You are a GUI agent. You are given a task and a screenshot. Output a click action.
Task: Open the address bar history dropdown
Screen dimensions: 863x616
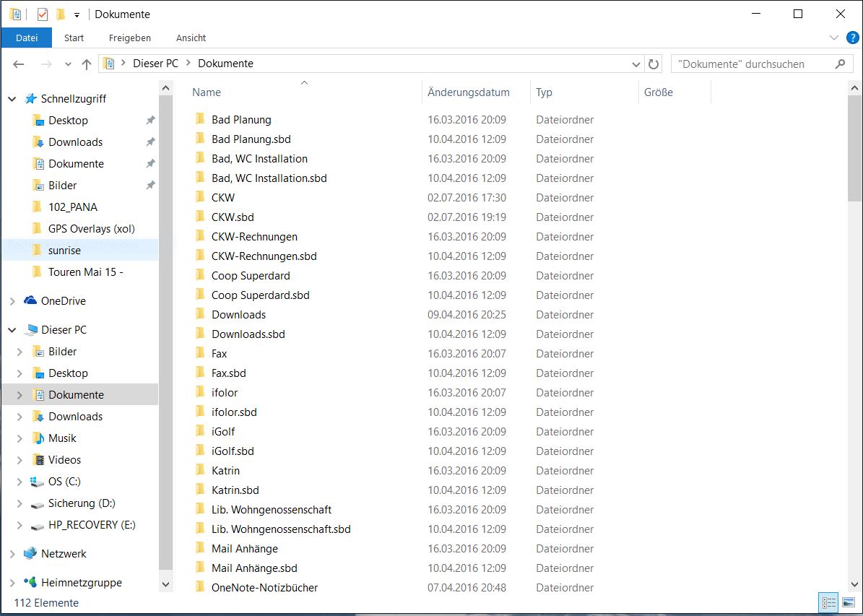[636, 64]
